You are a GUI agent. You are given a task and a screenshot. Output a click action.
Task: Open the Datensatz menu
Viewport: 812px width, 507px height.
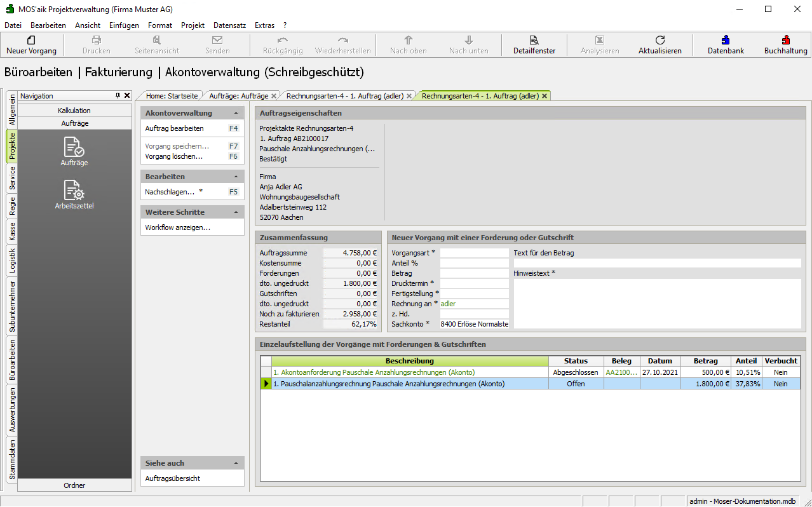tap(229, 25)
